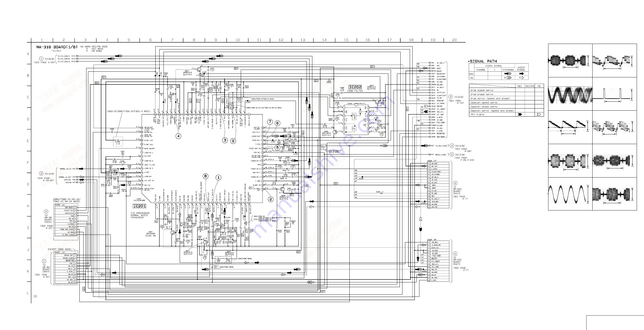644x330 pixels.
Task: Click the 'NO MARK:REC/PB MODE' legend text
Action: click(94, 47)
